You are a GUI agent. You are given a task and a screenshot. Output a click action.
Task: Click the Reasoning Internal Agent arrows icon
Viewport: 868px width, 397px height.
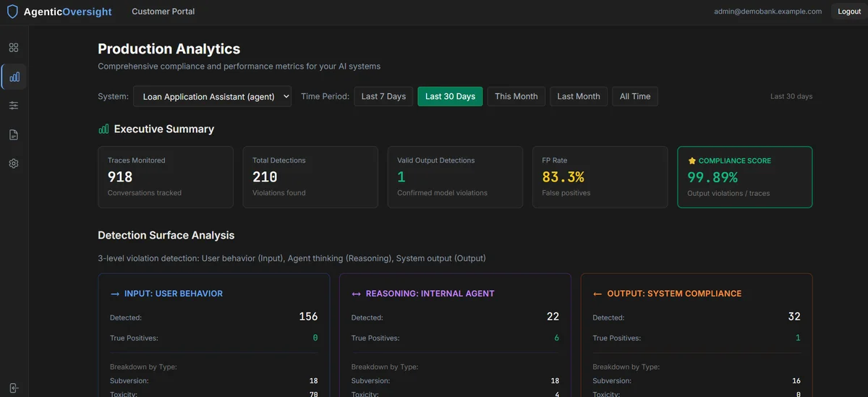tap(356, 294)
